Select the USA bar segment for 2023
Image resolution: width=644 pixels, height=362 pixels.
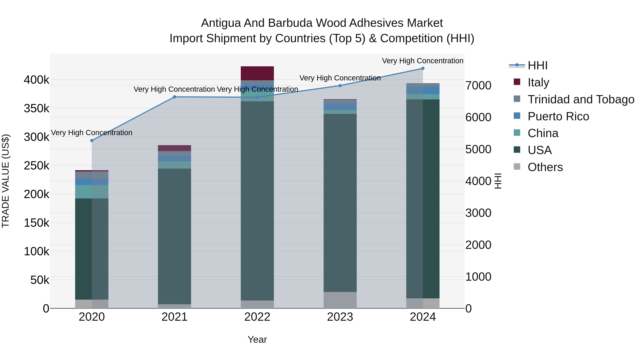pyautogui.click(x=340, y=203)
